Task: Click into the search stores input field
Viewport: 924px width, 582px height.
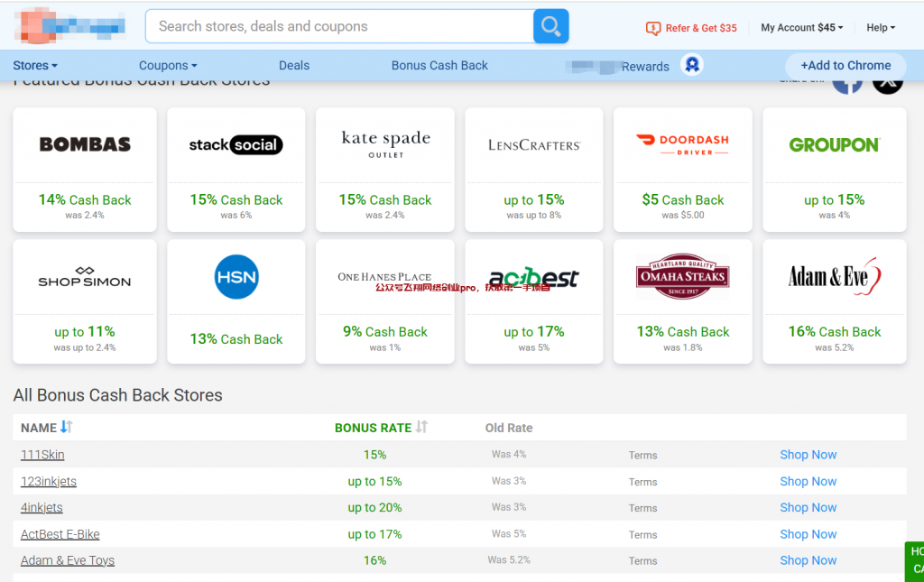Action: point(338,27)
